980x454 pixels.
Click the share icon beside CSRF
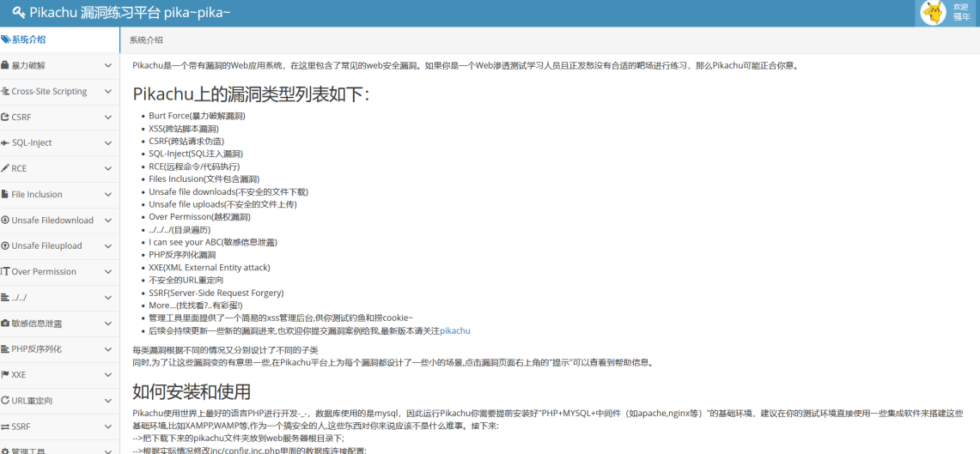(5, 117)
